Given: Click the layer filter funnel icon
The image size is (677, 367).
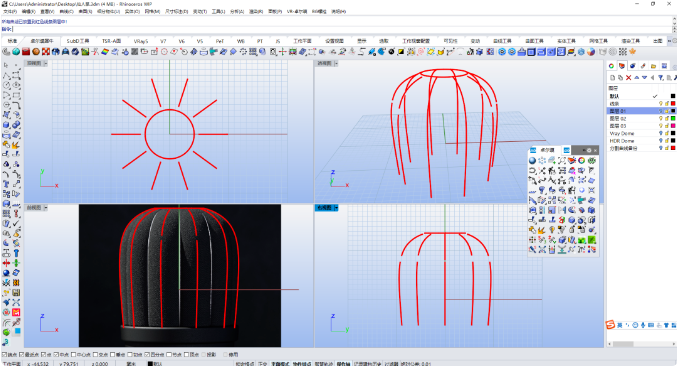Looking at the screenshot, I should (x=661, y=78).
